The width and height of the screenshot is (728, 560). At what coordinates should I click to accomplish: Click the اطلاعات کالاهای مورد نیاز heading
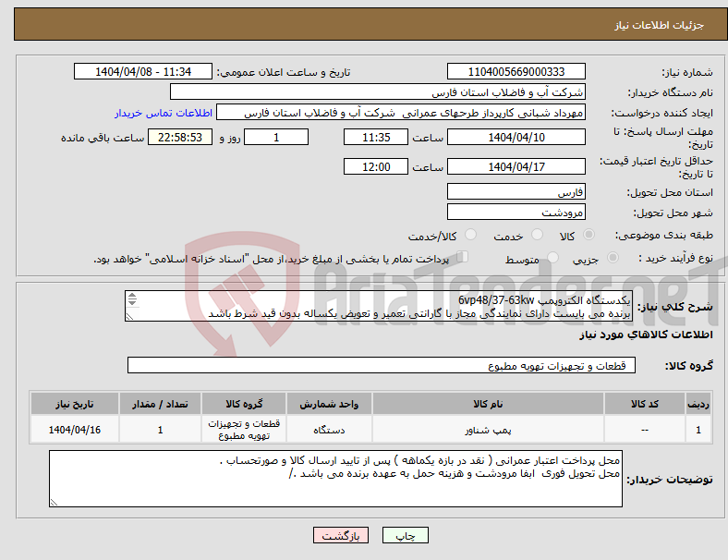click(646, 335)
